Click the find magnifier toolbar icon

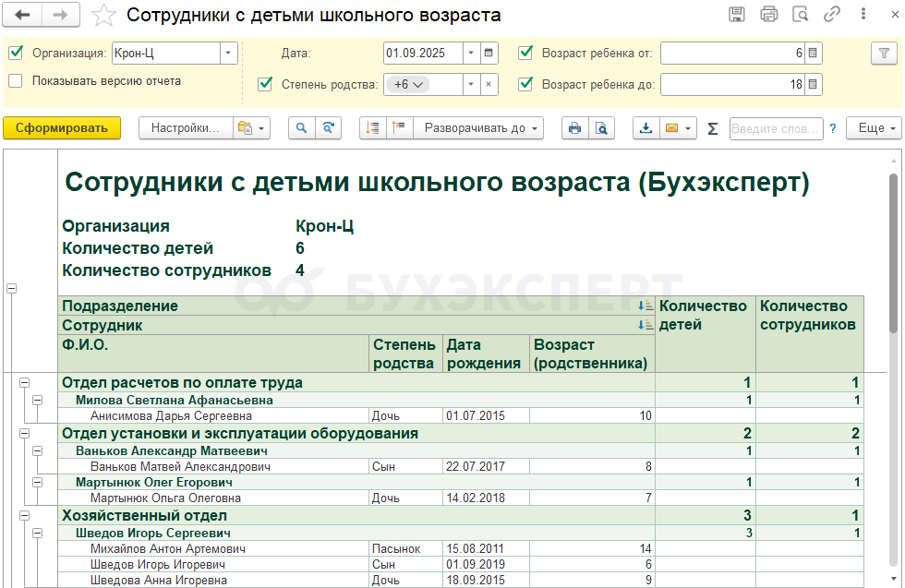click(301, 128)
